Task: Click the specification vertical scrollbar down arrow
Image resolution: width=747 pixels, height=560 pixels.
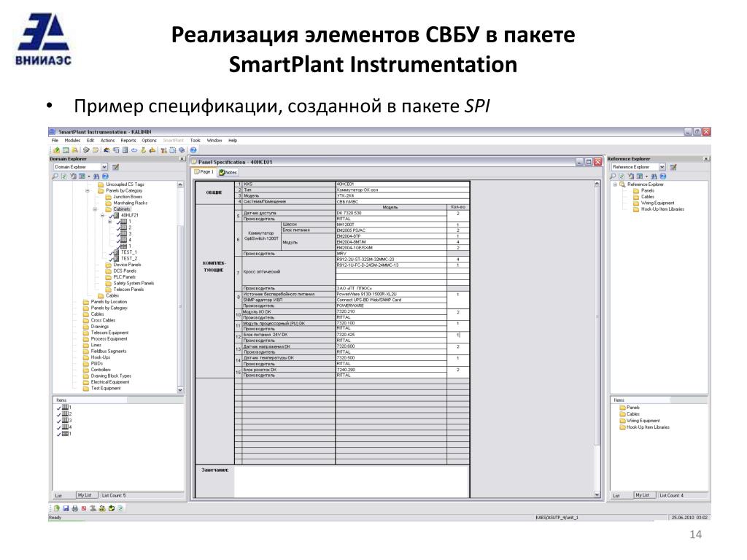Action: tap(597, 495)
